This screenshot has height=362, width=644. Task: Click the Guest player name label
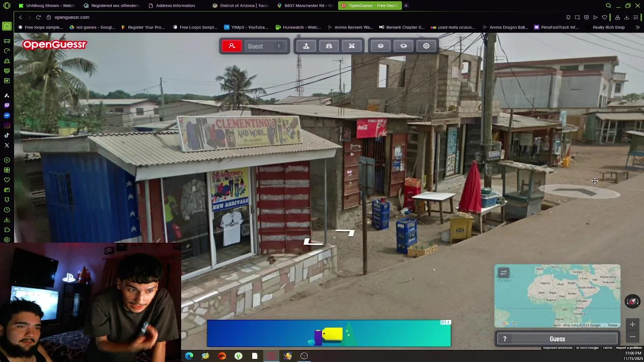255,46
